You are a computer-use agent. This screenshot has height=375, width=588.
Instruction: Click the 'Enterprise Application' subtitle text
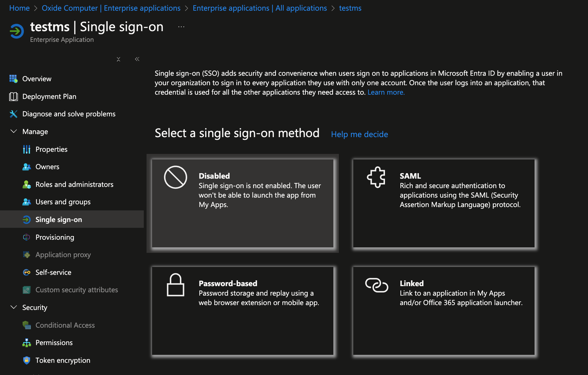point(62,40)
